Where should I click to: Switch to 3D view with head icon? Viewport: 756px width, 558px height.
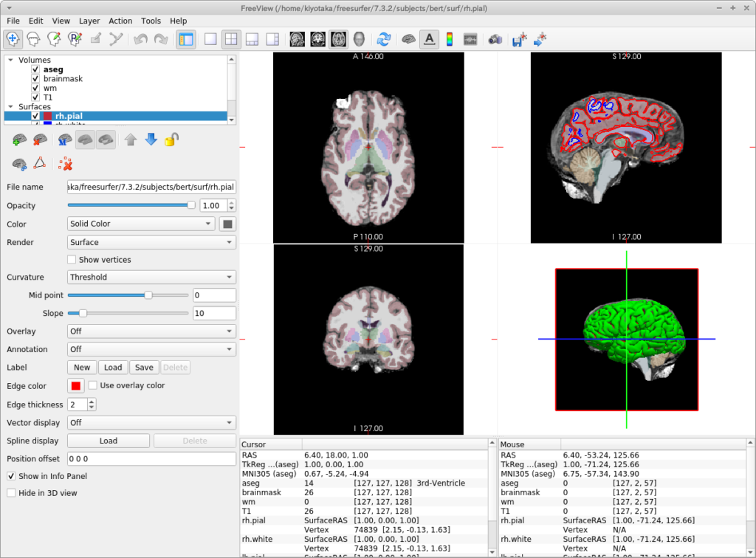[x=359, y=39]
